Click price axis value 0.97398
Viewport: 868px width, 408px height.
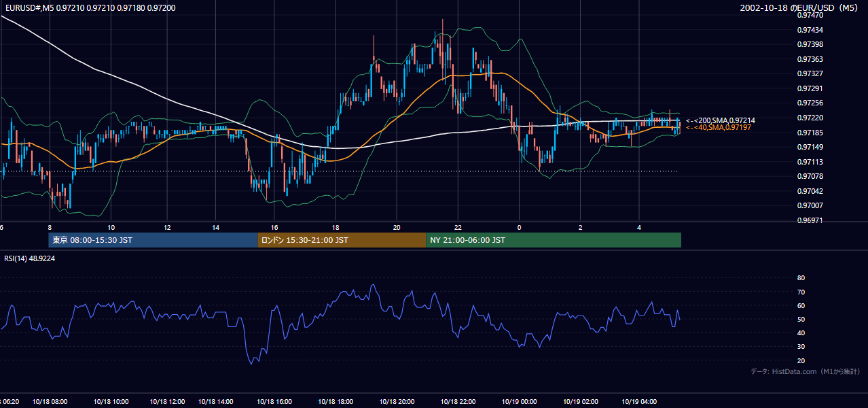810,44
